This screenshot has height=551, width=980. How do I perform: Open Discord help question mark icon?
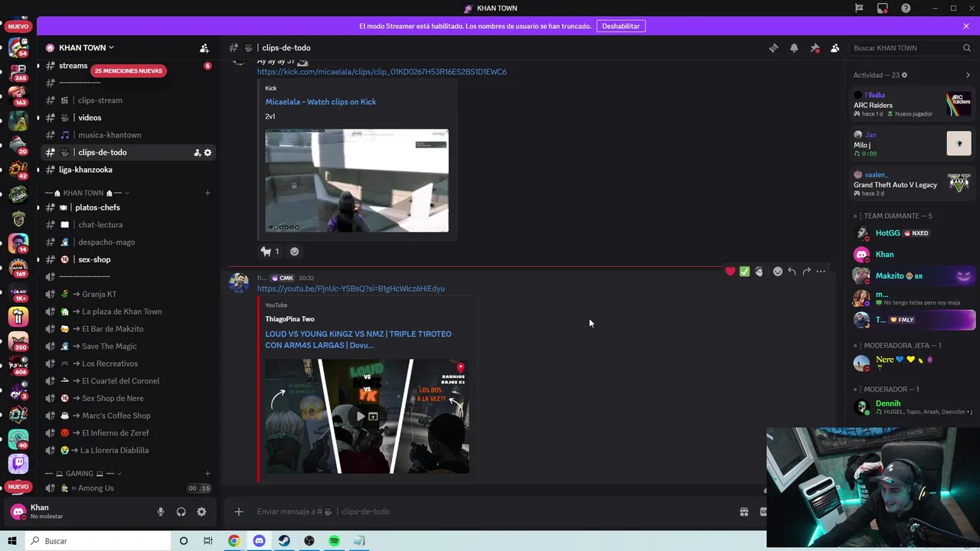coord(906,8)
